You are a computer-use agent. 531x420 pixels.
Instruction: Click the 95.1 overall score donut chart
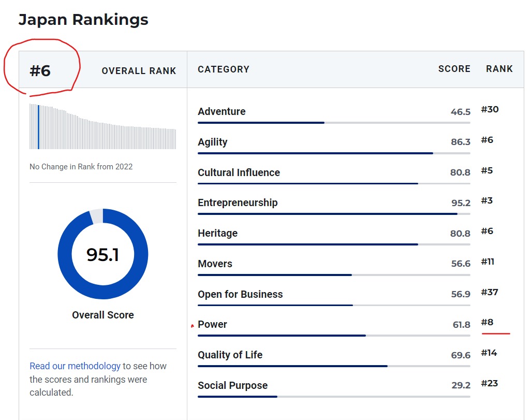tap(103, 254)
